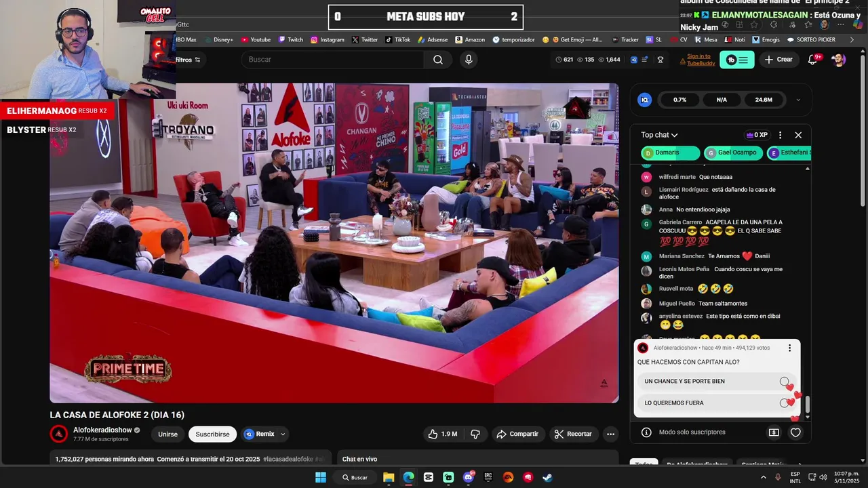Open the Instagram bookmark

click(x=328, y=40)
